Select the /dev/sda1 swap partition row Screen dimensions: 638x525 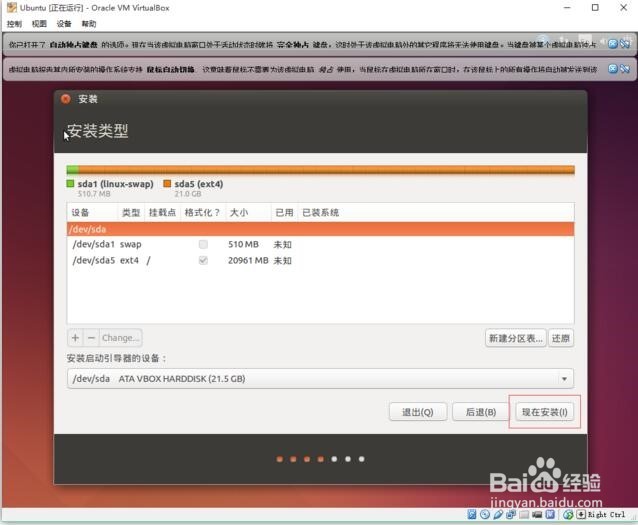tap(320, 244)
